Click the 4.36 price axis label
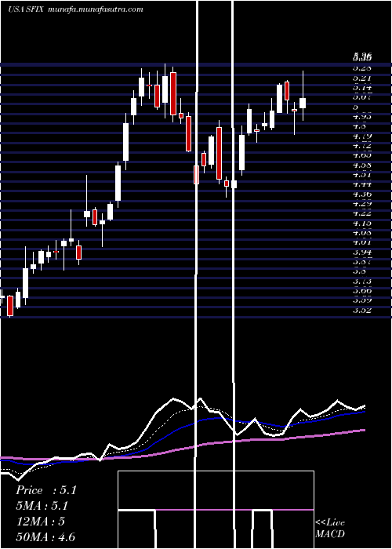Image resolution: width=392 pixels, height=549 pixels. pyautogui.click(x=362, y=195)
